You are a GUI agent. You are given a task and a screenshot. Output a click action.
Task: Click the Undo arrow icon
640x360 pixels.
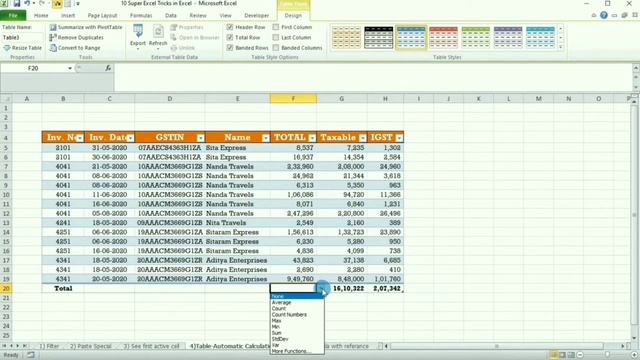27,4
